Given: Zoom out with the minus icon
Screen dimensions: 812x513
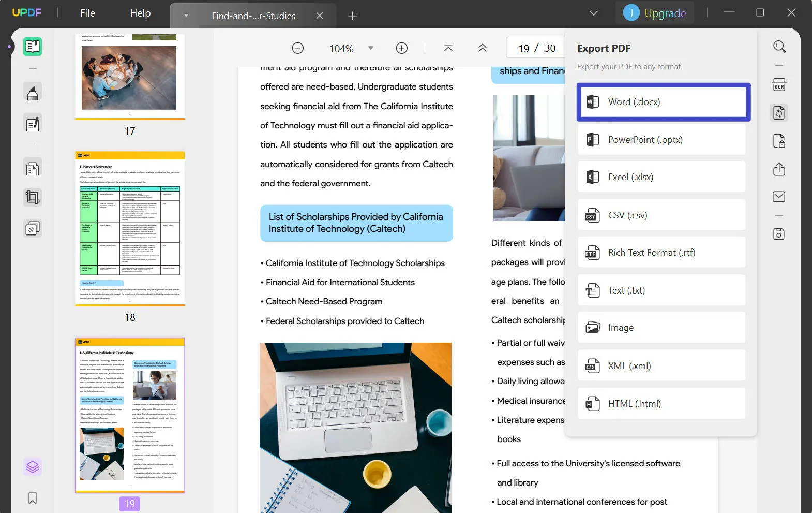Looking at the screenshot, I should pos(298,48).
